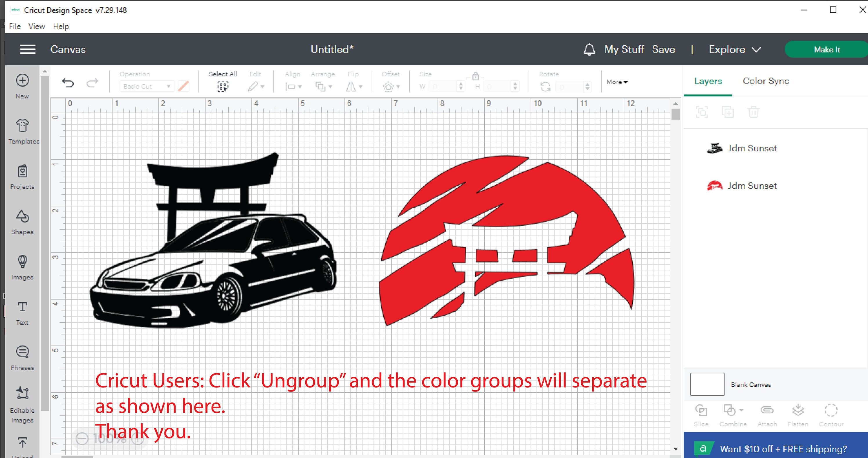The image size is (868, 458).
Task: Click the Slice tool
Action: (x=701, y=416)
